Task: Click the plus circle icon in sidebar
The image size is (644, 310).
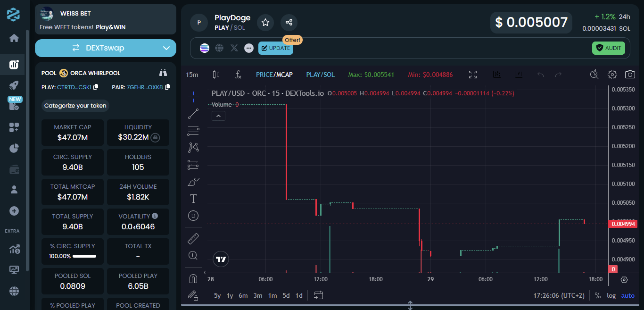Action: pos(14,211)
